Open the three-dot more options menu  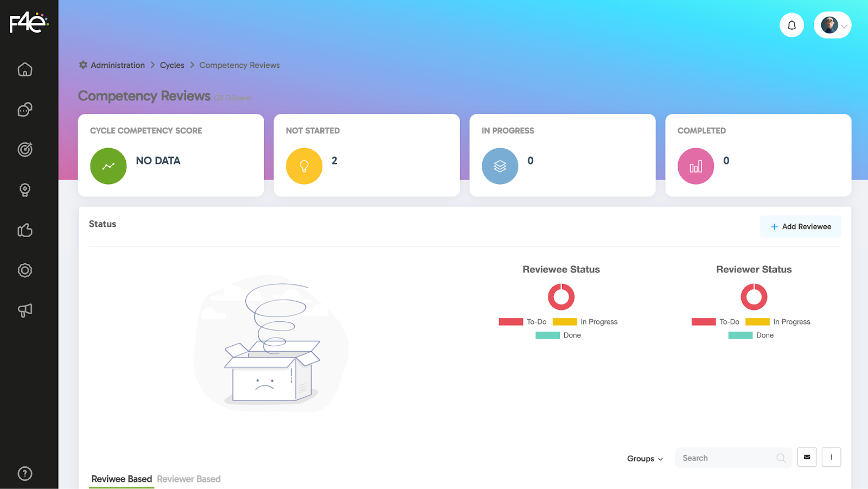click(831, 457)
